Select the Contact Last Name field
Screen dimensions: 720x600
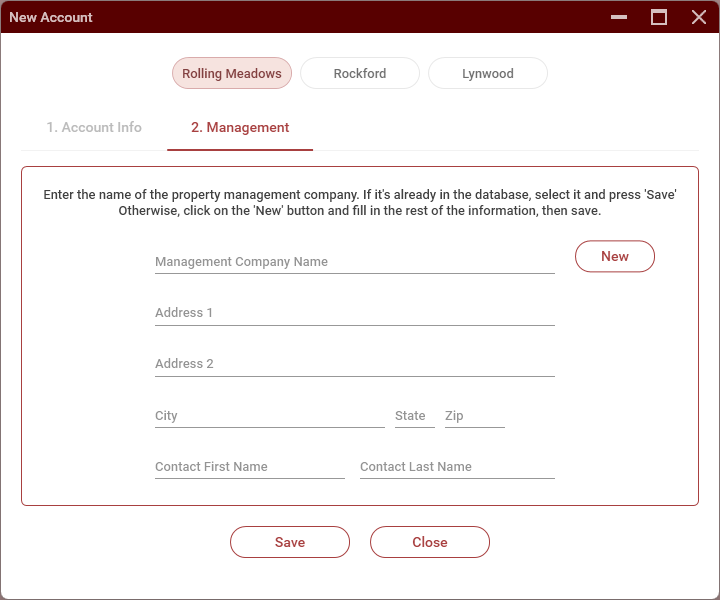pos(456,467)
